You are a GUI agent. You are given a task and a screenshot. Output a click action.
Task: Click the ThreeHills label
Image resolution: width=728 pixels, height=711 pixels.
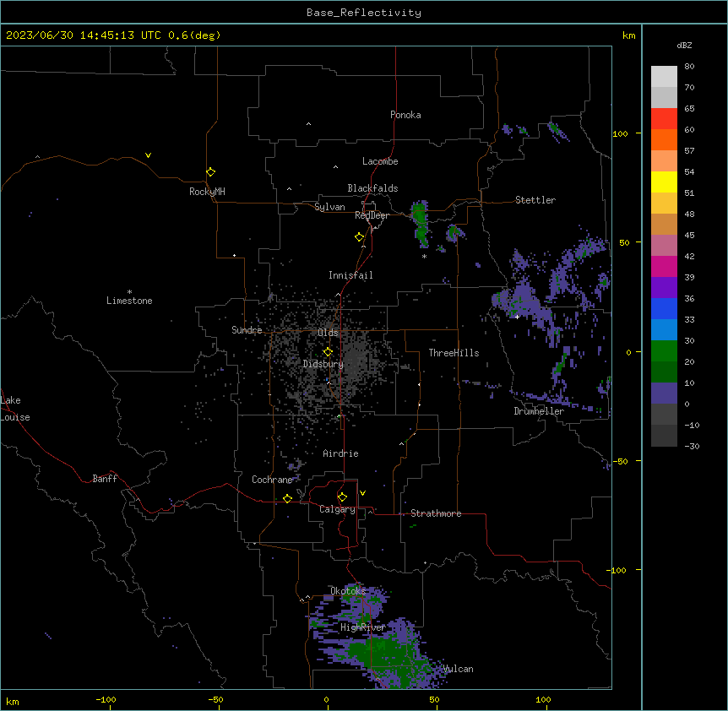point(454,353)
